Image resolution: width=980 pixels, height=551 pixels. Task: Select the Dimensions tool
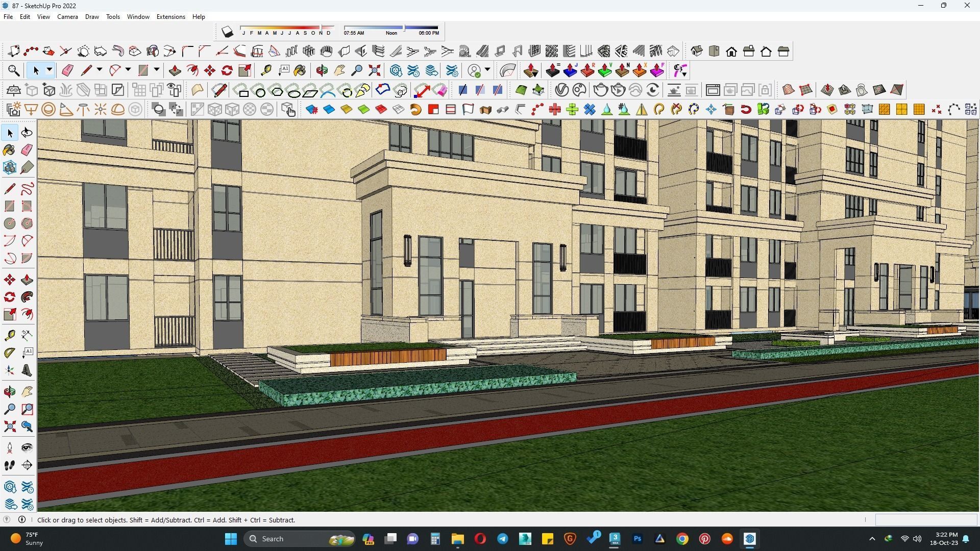(27, 335)
